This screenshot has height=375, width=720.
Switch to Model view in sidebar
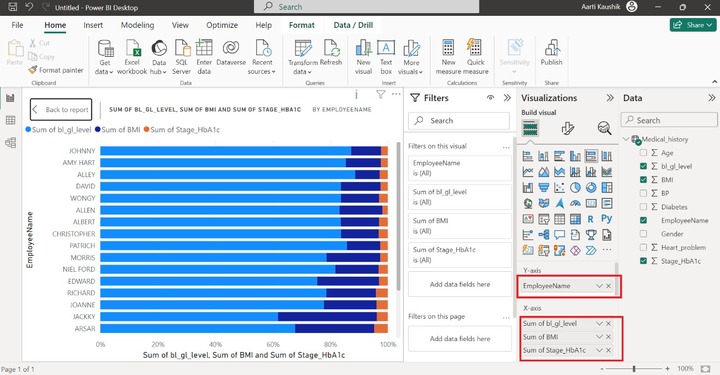click(x=10, y=143)
